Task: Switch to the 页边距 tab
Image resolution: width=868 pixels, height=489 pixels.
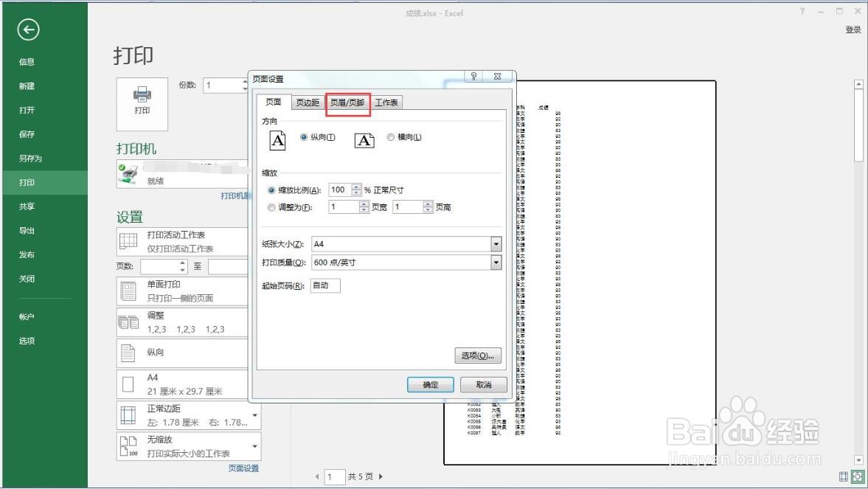Action: pyautogui.click(x=308, y=103)
